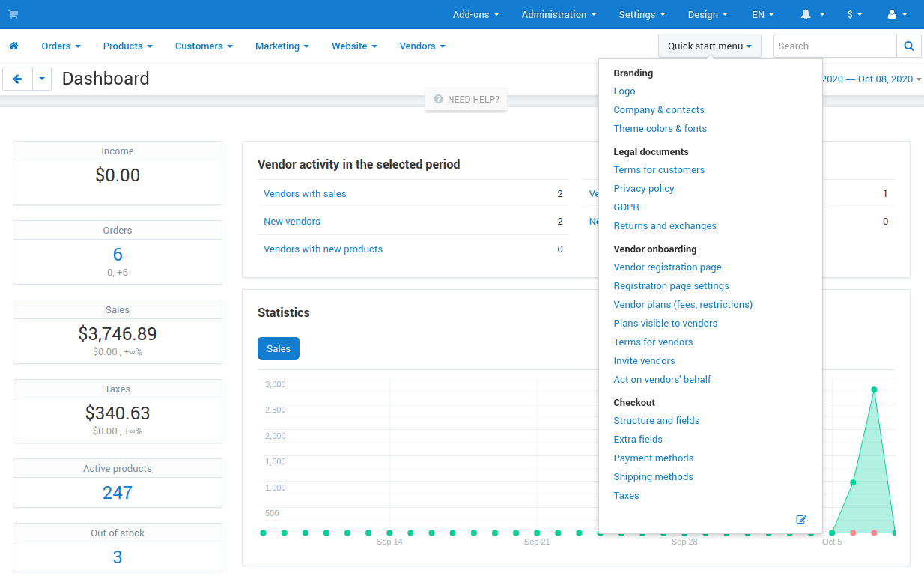
Task: Open the Products menu
Action: coord(128,46)
